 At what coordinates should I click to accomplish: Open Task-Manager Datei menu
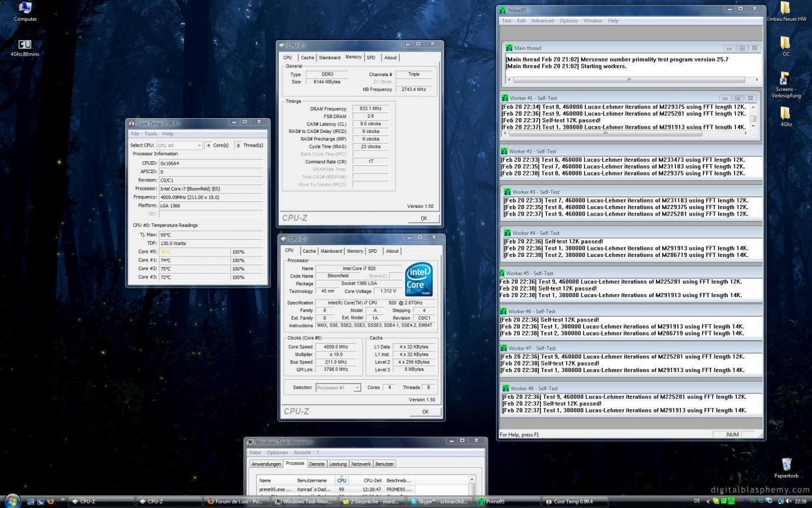pos(255,452)
